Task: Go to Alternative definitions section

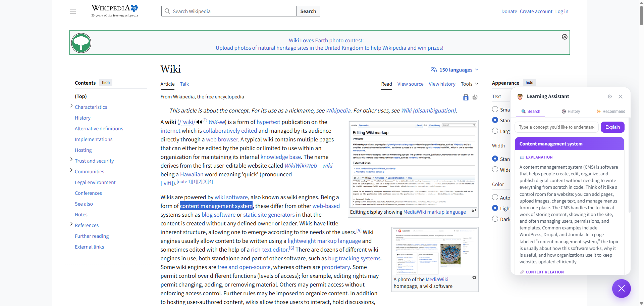Action: [99, 129]
